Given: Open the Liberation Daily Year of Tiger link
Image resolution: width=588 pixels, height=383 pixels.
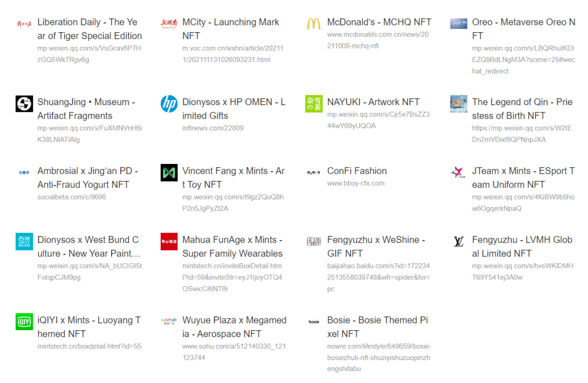Looking at the screenshot, I should tap(89, 29).
